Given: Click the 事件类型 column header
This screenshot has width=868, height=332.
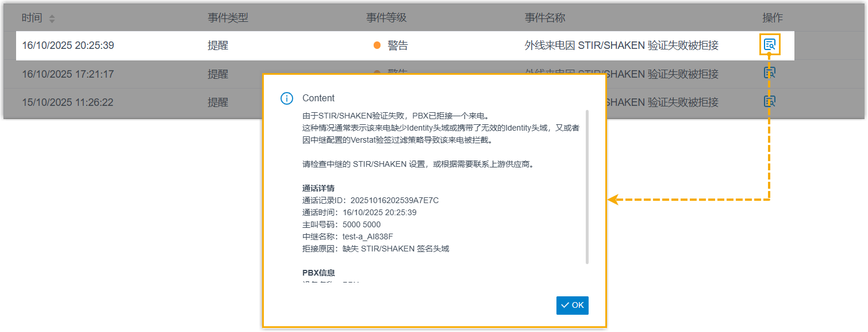Looking at the screenshot, I should (x=228, y=18).
